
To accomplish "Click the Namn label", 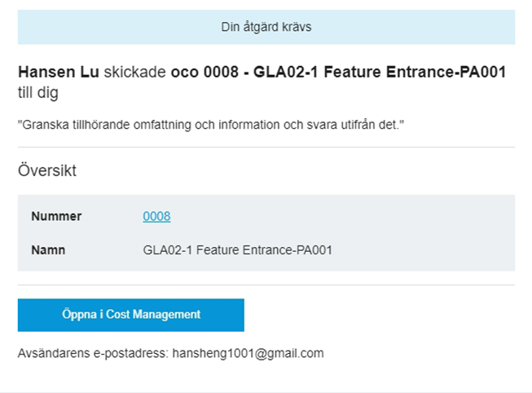I will click(48, 250).
